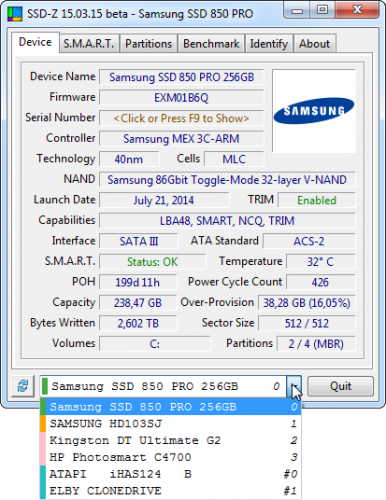Select Kingston DT Ultimate G2 entry
The height and width of the screenshot is (500, 386).
[x=170, y=440]
